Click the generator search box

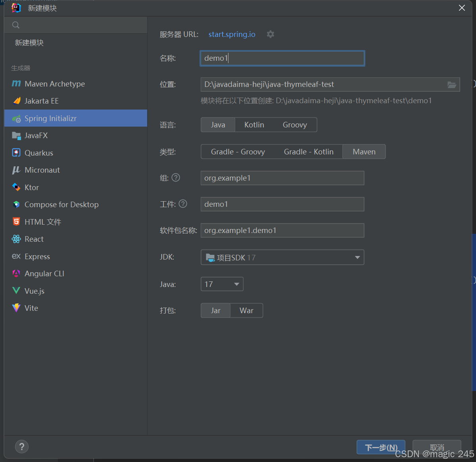tap(76, 25)
